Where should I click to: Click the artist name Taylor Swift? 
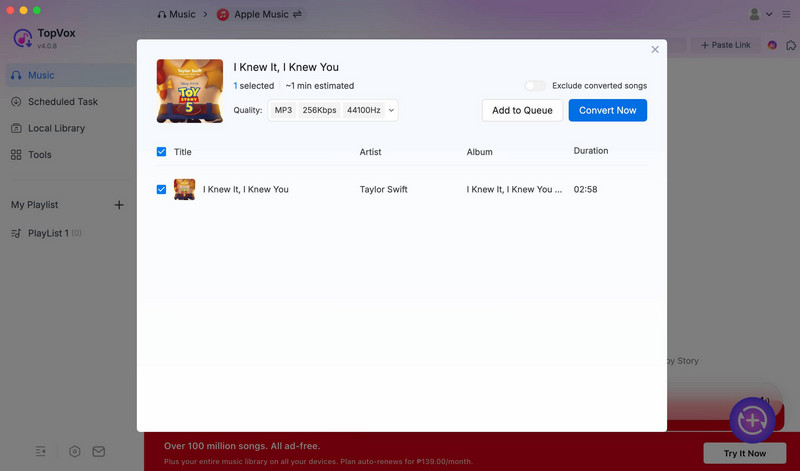tap(384, 189)
